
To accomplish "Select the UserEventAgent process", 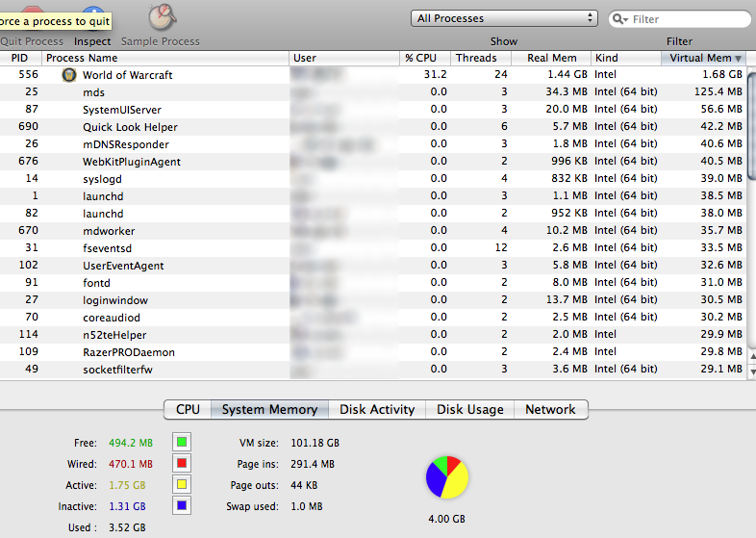I will [373, 266].
